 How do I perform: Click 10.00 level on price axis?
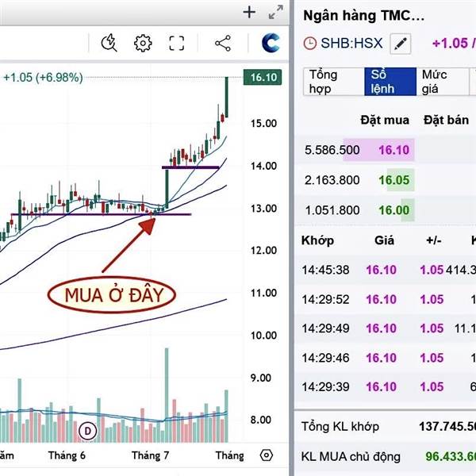(263, 336)
